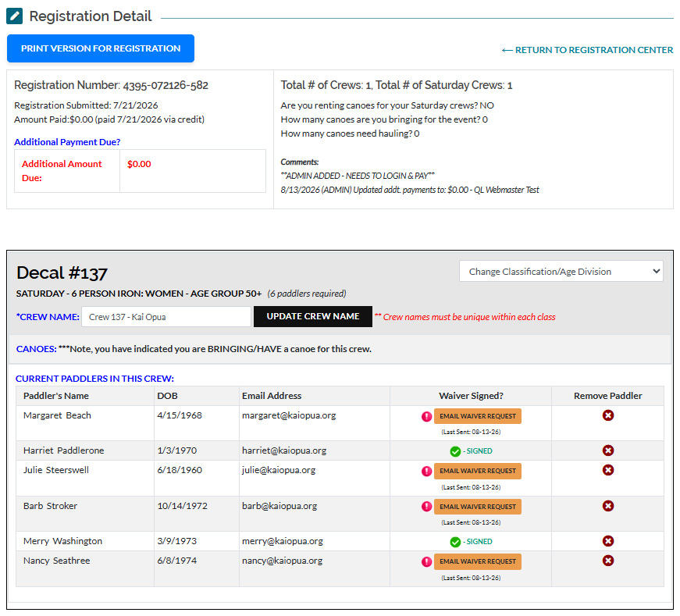Open the Change Classification/Age Division dropdown
The height and width of the screenshot is (616, 680).
(561, 272)
